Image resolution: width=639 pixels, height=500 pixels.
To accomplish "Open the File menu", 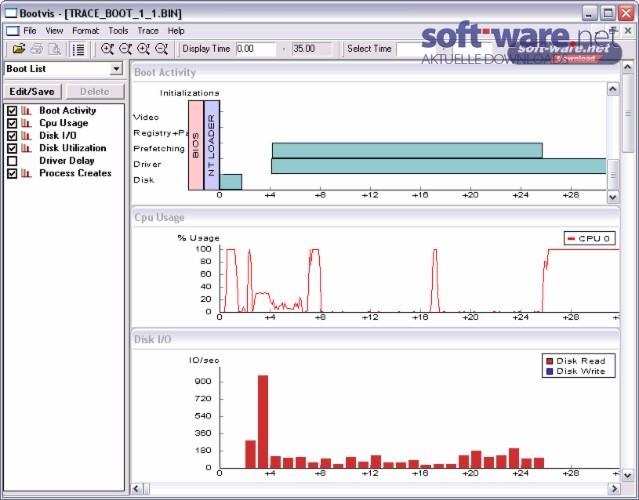I will coord(30,31).
